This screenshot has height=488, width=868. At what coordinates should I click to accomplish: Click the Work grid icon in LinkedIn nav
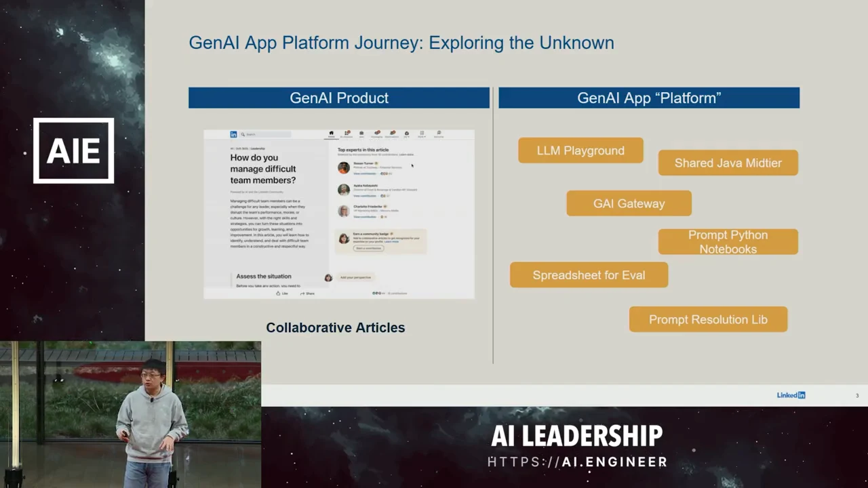pos(422,134)
